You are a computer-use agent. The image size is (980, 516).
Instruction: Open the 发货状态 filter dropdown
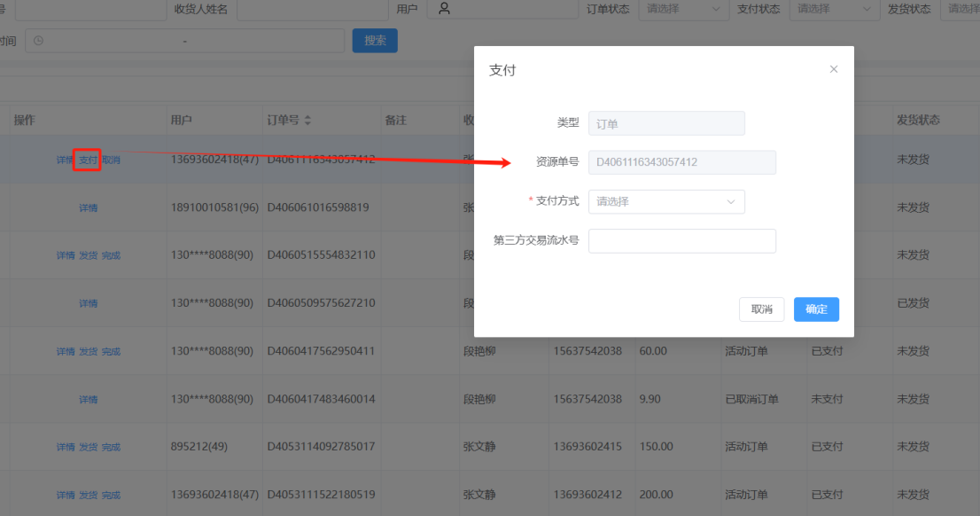pyautogui.click(x=961, y=9)
